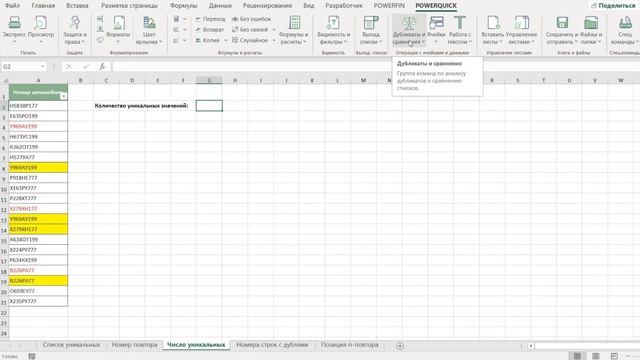640x360 pixels.
Task: Open the filter dropdown in header cell A1
Action: (64, 96)
